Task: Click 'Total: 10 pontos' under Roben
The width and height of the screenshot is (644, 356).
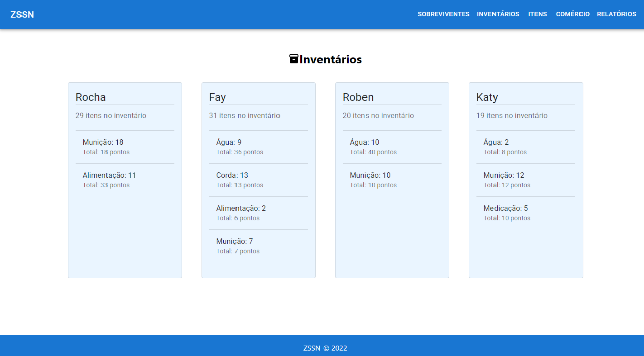Action: coord(373,185)
